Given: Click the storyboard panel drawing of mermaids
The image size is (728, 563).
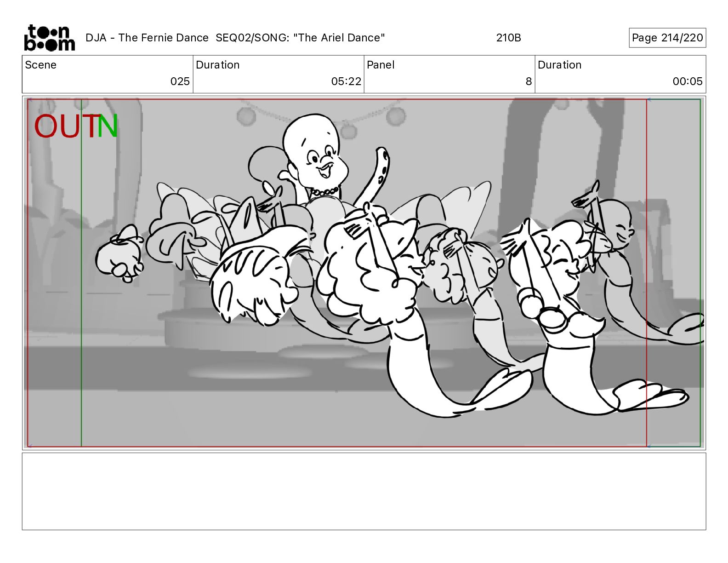Looking at the screenshot, I should click(x=364, y=273).
